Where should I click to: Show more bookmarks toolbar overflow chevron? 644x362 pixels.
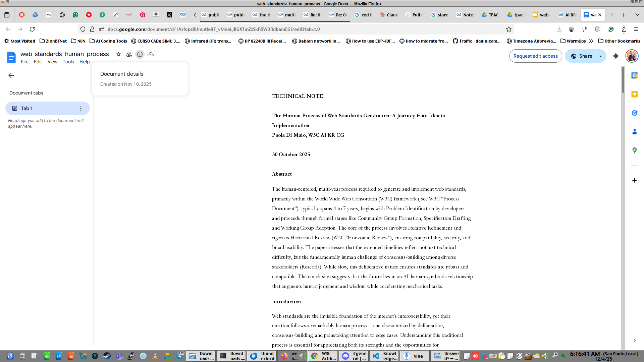pyautogui.click(x=591, y=41)
